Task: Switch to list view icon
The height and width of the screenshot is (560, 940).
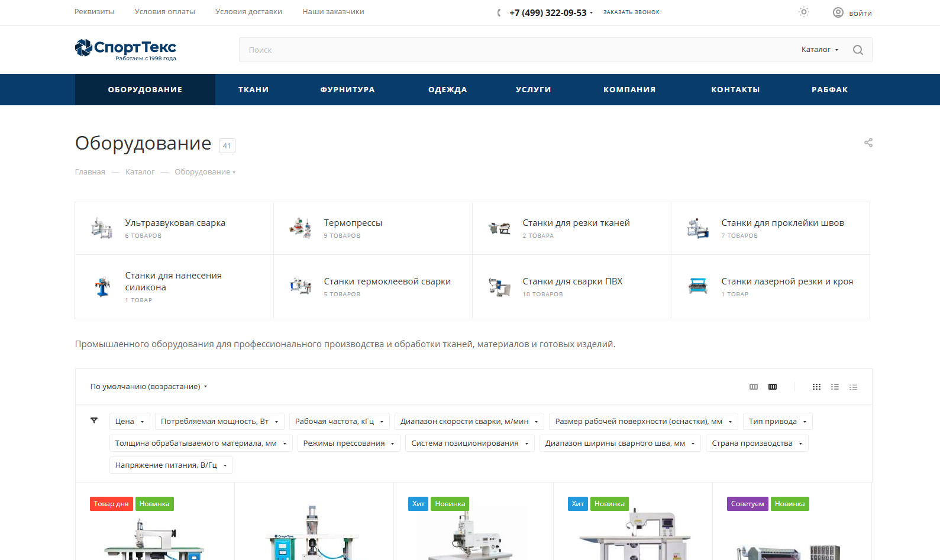Action: click(x=835, y=387)
